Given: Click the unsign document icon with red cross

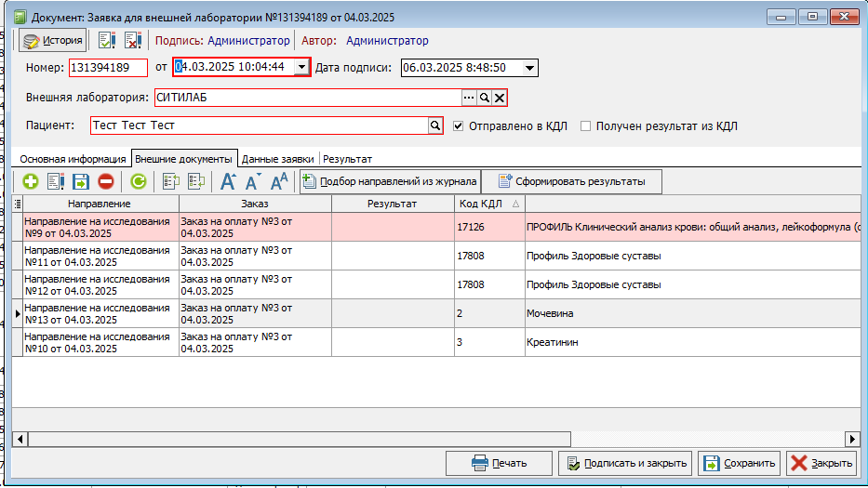Looking at the screenshot, I should [x=132, y=41].
